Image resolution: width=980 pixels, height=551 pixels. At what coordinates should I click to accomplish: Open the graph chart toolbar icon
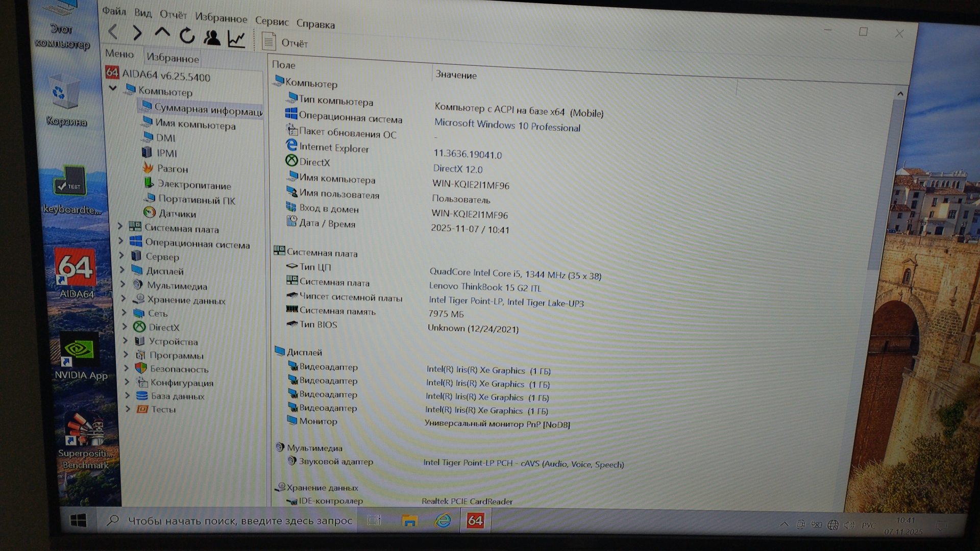[236, 39]
